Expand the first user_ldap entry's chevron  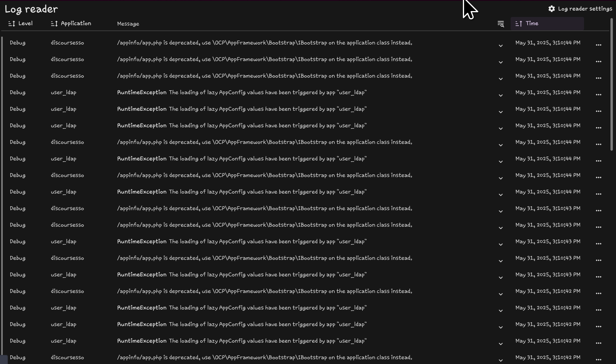500,95
